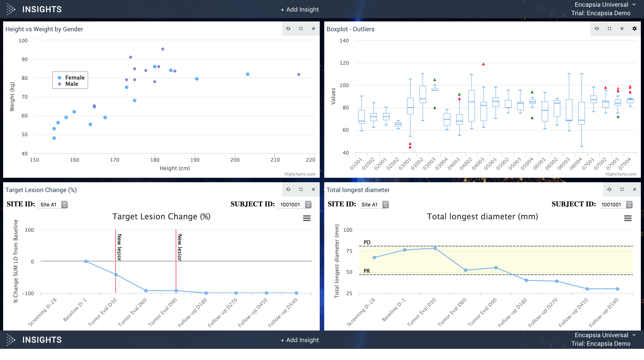This screenshot has height=360, width=644.
Task: Open Target Lesion Change chart hamburger menu
Action: coord(307,218)
